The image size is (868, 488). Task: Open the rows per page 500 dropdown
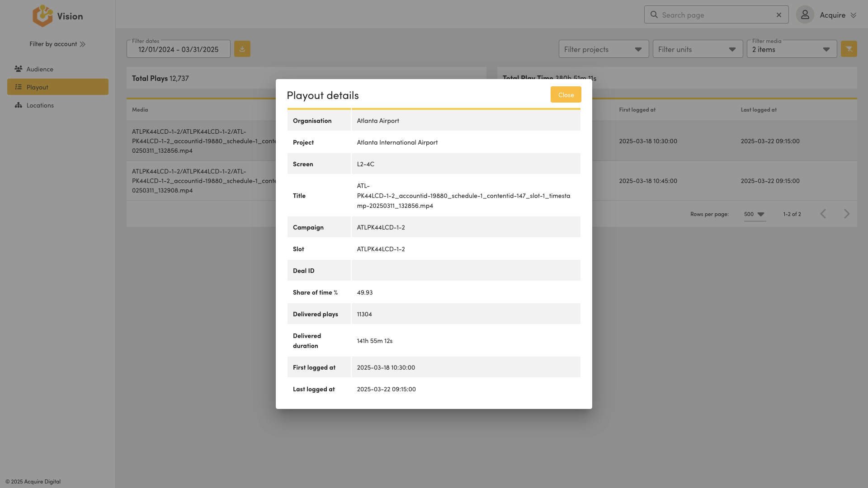coord(755,214)
